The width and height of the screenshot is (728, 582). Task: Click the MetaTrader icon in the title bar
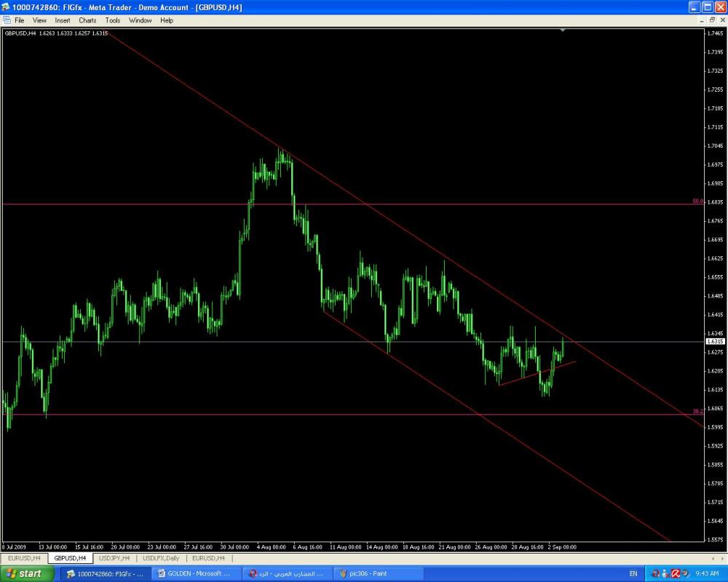6,7
